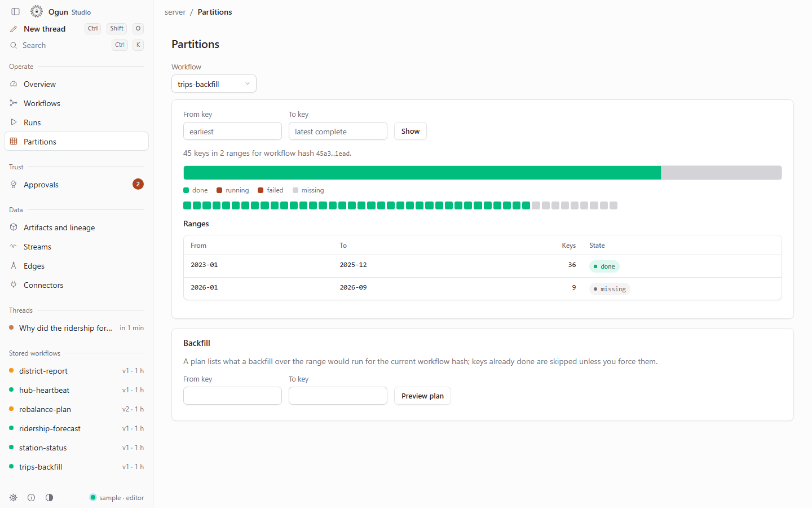The height and width of the screenshot is (508, 812).
Task: Click the Approvals lightbulb icon
Action: pyautogui.click(x=14, y=185)
